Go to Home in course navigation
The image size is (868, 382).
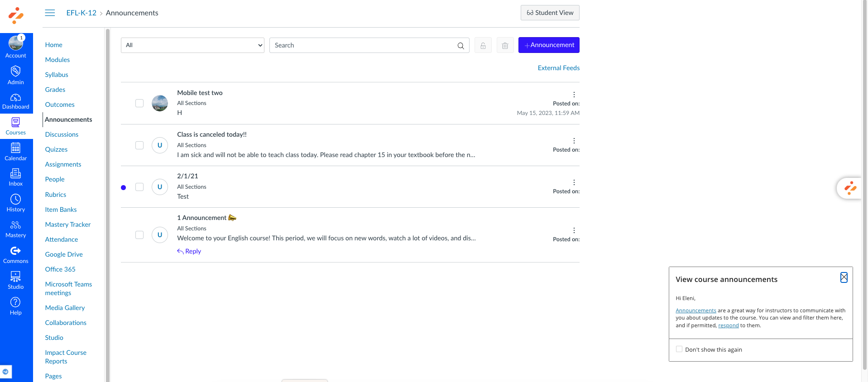(x=54, y=45)
